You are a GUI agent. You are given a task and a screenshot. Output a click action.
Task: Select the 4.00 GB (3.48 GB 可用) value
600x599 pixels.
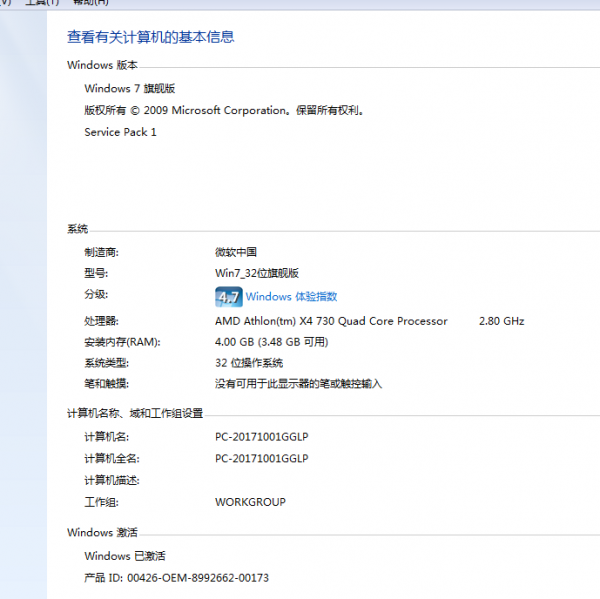[272, 342]
